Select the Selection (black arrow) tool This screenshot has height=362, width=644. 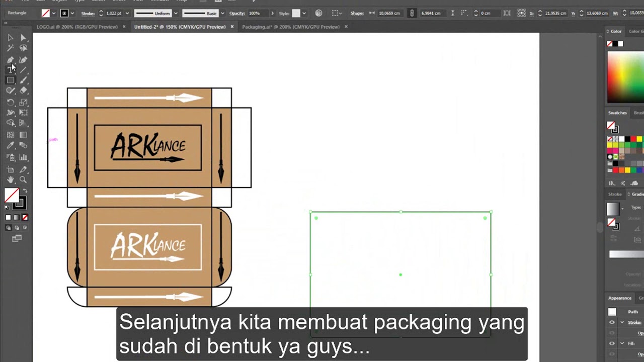[11, 38]
